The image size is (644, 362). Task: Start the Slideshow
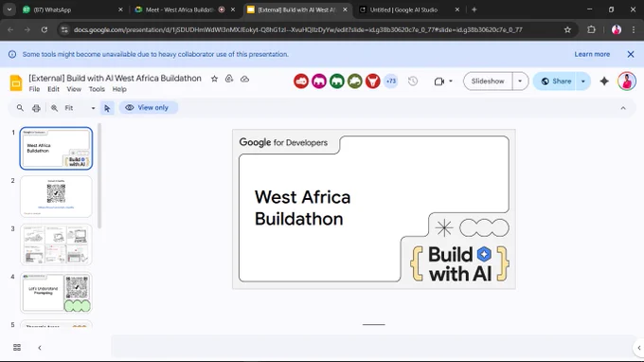tap(488, 81)
